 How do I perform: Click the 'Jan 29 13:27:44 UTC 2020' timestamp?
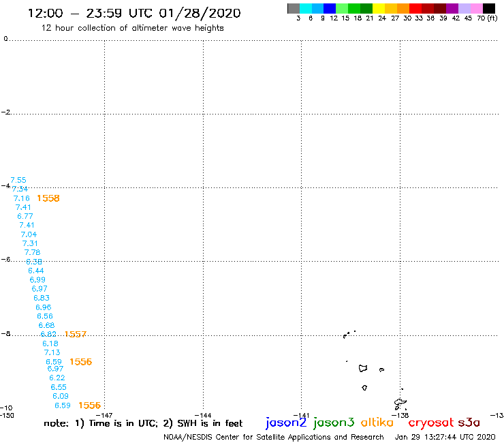(x=445, y=437)
